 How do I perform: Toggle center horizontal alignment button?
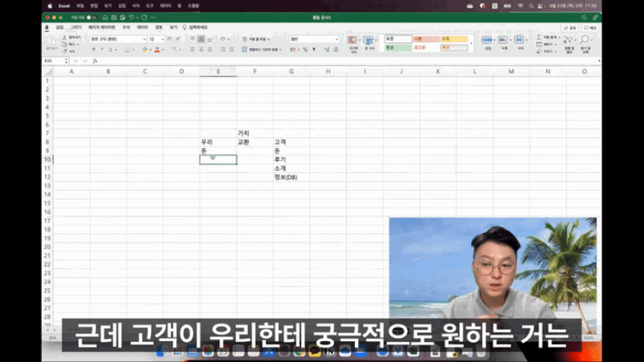(x=201, y=50)
